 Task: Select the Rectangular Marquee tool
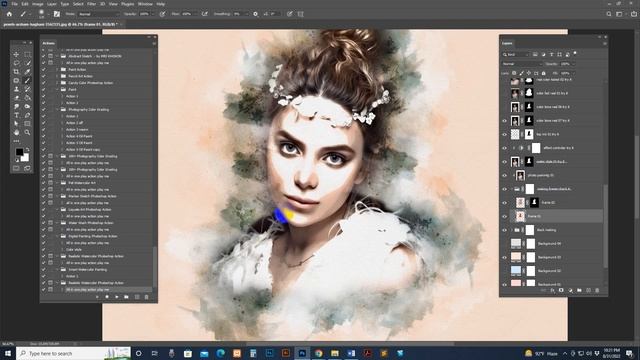27,54
